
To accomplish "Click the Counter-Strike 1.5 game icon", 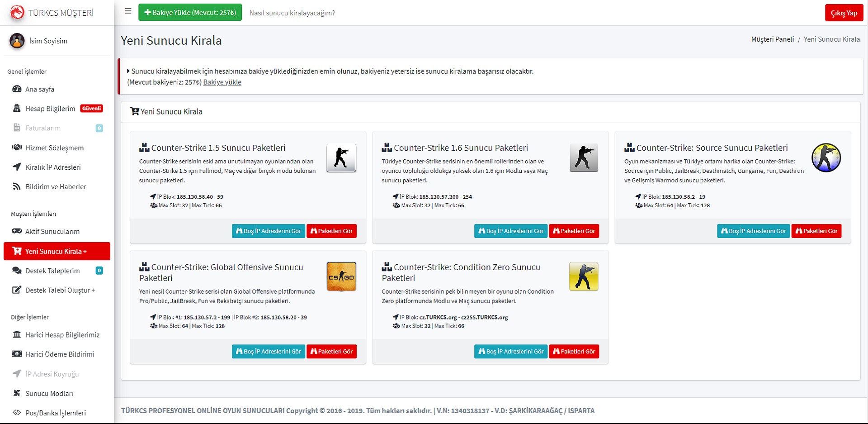I will [341, 157].
